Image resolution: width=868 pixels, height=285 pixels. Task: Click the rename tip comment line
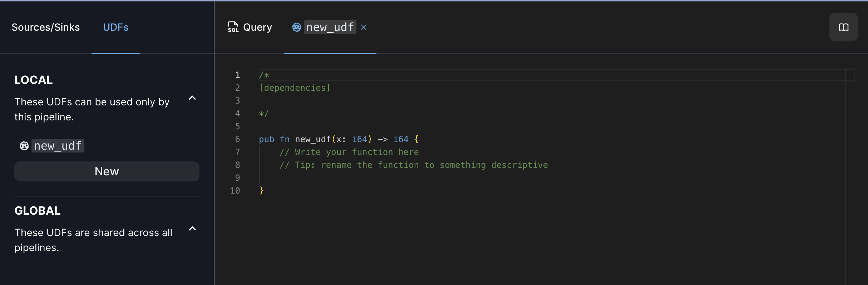413,165
